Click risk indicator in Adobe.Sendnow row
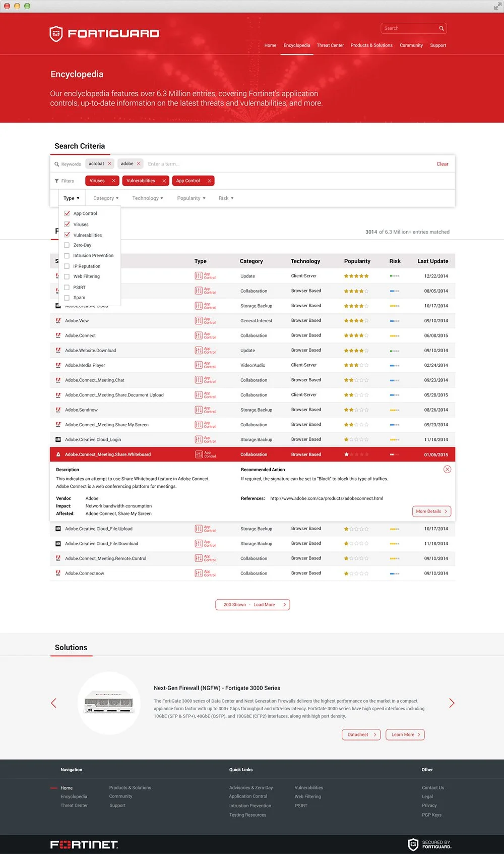Screen dimensions: 504x854 click(x=395, y=410)
